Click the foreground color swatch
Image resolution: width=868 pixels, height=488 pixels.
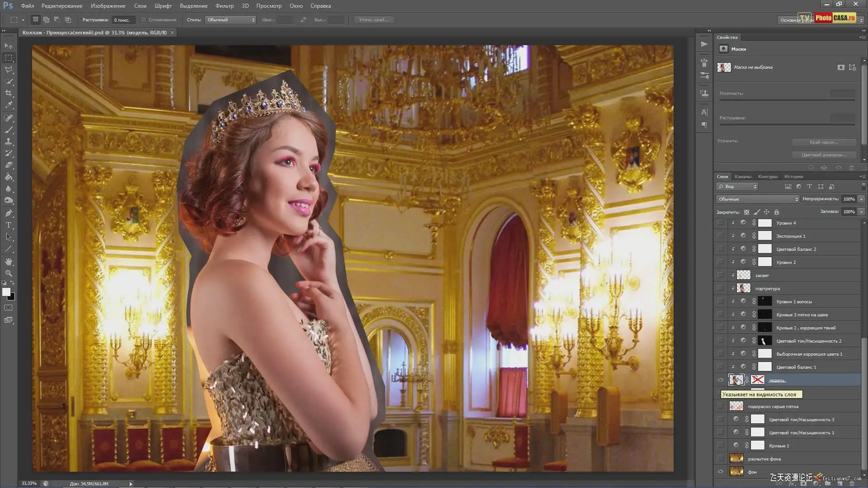click(6, 292)
